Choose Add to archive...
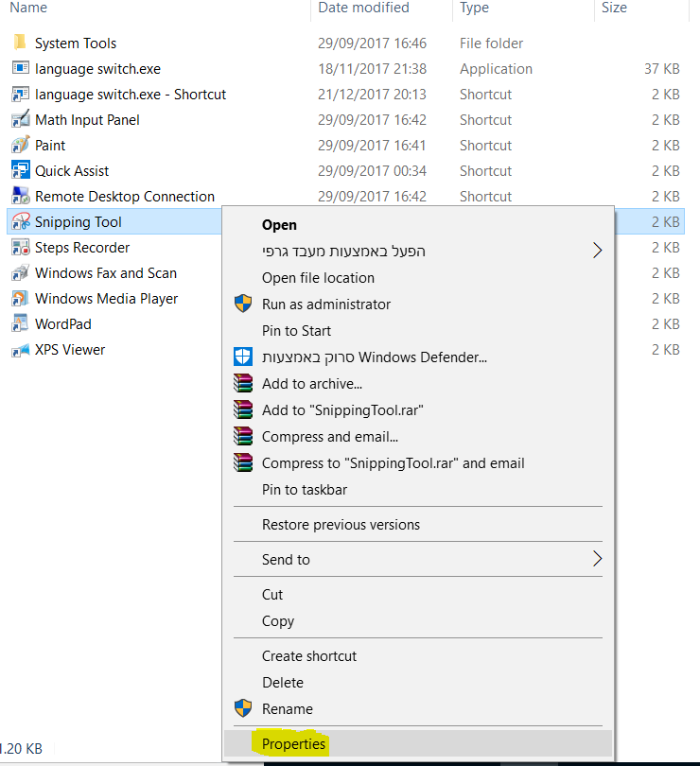Image resolution: width=700 pixels, height=766 pixels. point(418,384)
